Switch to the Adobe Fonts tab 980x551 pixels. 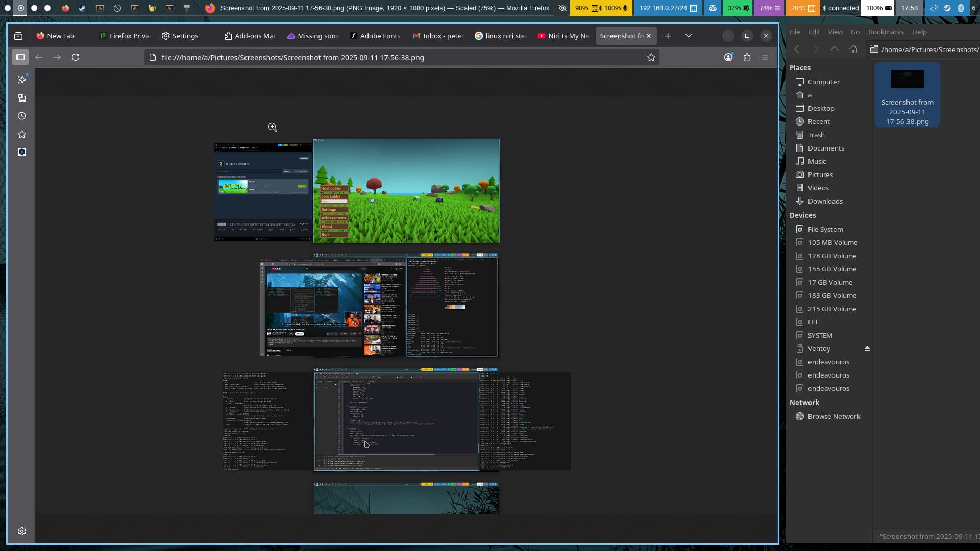pos(375,36)
